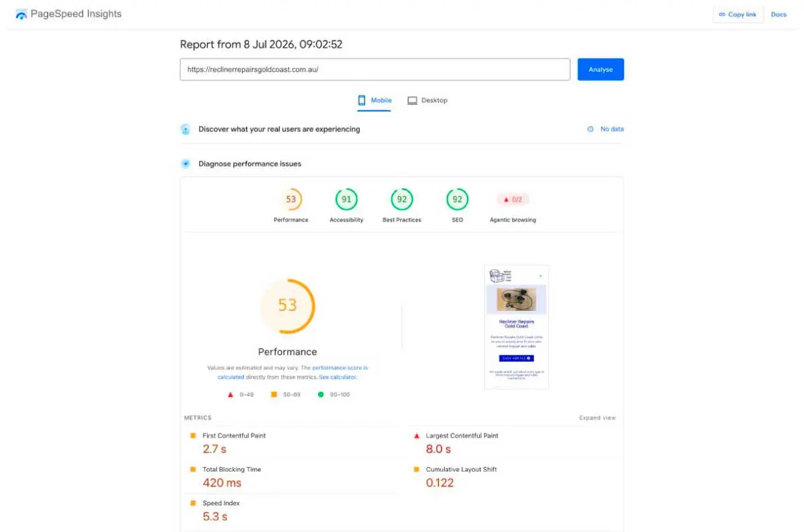Open the 'performance score is calculated' link

[292, 373]
